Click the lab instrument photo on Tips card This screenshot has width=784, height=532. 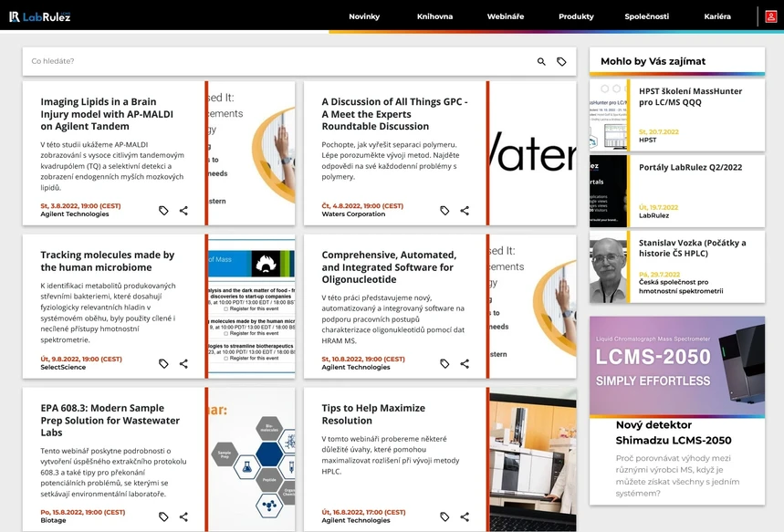pyautogui.click(x=532, y=459)
